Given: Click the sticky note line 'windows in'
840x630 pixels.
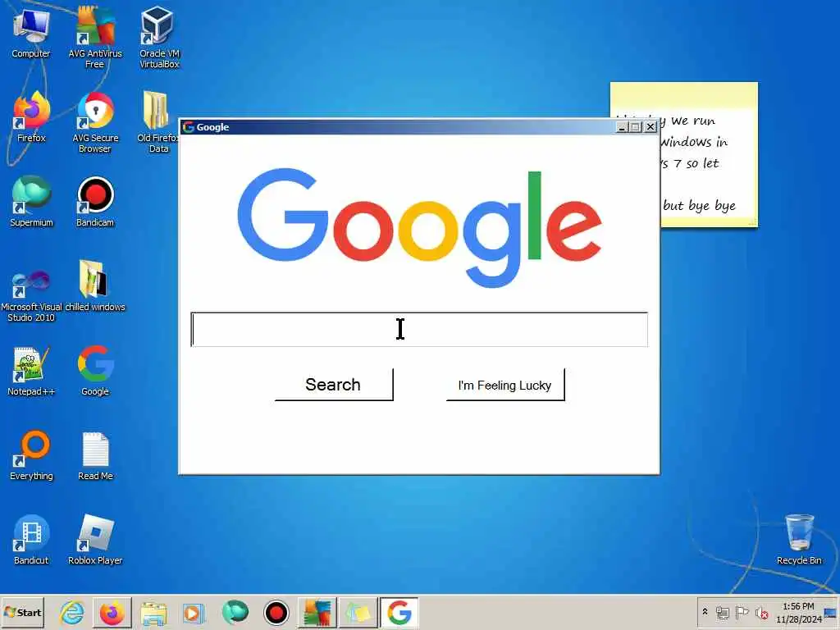Looking at the screenshot, I should [694, 142].
